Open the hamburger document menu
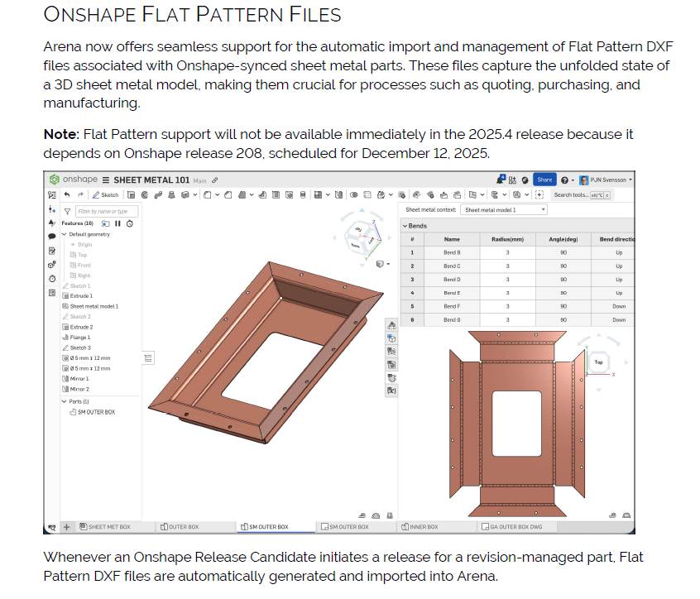700x599 pixels. tap(106, 180)
